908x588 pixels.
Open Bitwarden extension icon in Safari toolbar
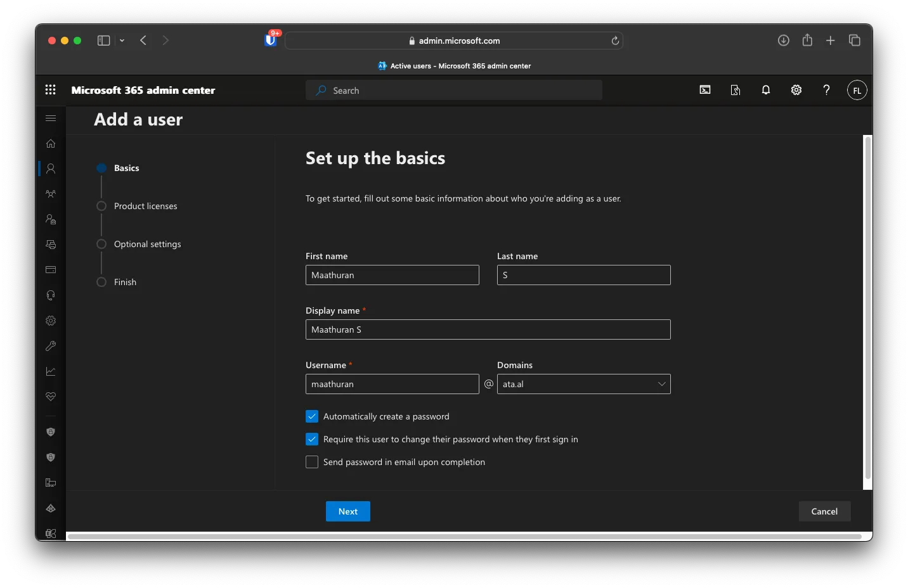tap(271, 40)
